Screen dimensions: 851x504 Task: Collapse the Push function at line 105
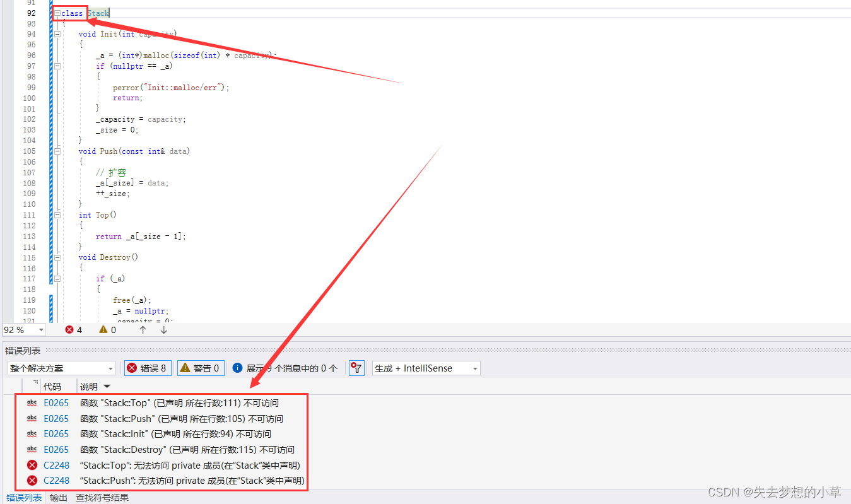click(57, 151)
